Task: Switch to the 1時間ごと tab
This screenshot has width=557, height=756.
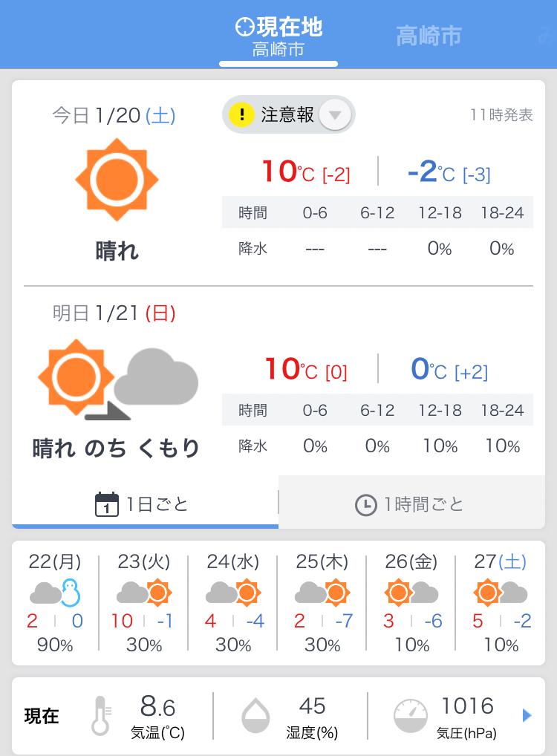Action: pyautogui.click(x=411, y=503)
